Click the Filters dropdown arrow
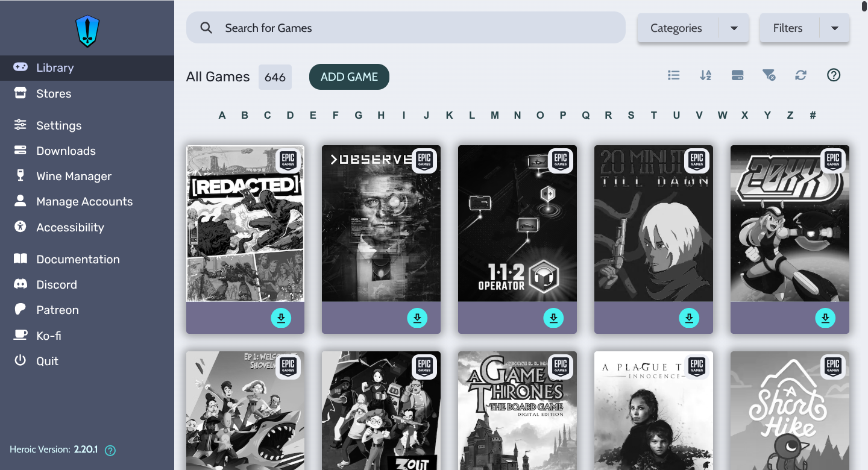868x470 pixels. (x=835, y=28)
